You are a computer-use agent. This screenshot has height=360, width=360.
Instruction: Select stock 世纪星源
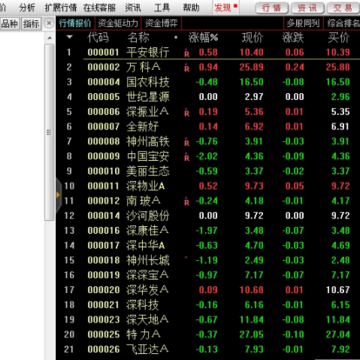tap(148, 97)
